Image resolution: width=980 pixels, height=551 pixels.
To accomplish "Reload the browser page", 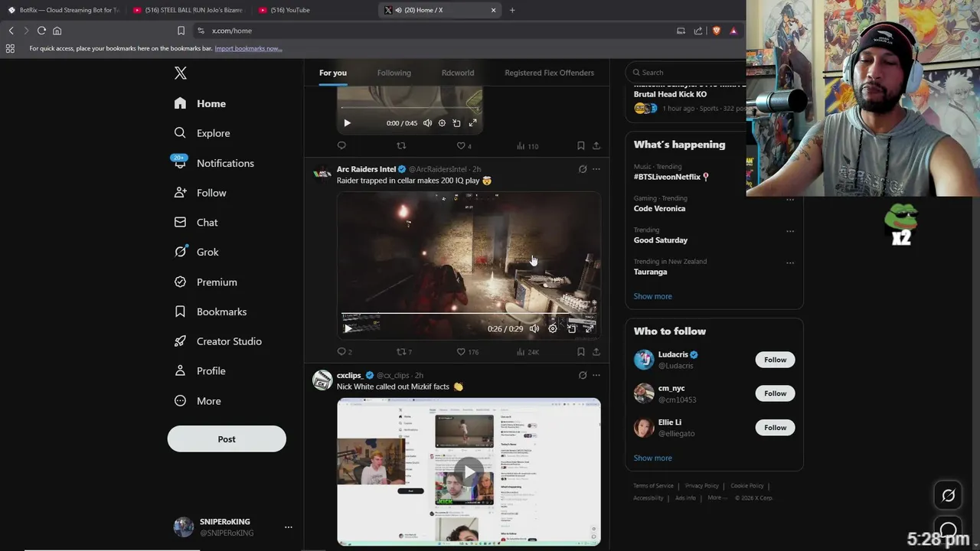I will tap(41, 31).
